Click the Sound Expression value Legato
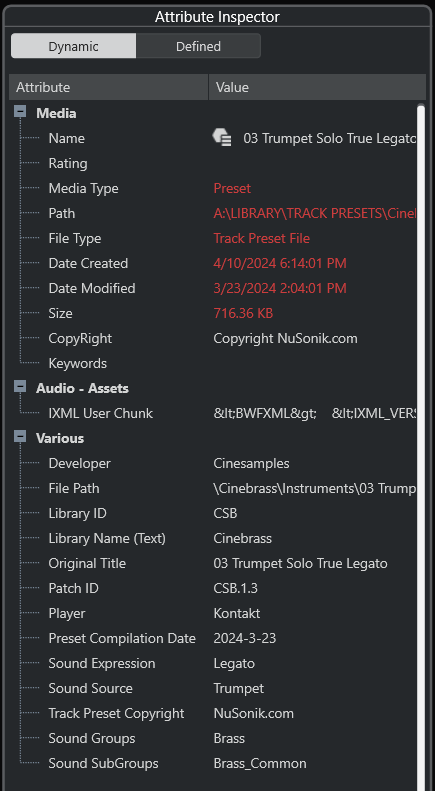This screenshot has height=791, width=435. click(234, 663)
